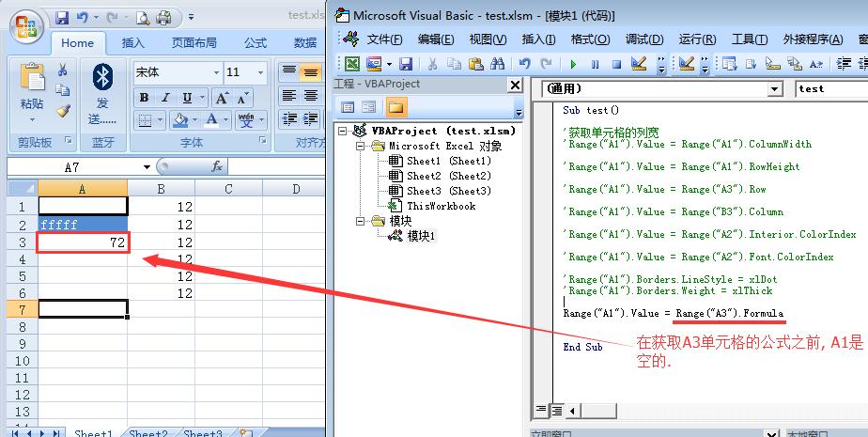Open print preview in Excel Quick Access
The image size is (868, 437).
pyautogui.click(x=143, y=18)
